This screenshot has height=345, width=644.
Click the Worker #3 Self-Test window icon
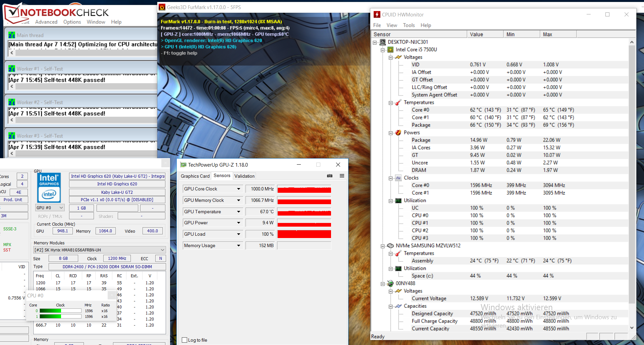point(12,136)
